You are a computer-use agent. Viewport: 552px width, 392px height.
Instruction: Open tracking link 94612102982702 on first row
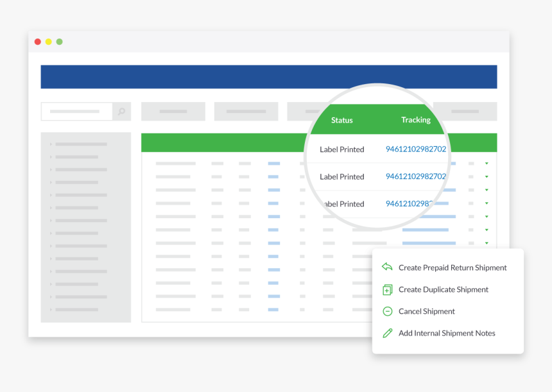415,149
